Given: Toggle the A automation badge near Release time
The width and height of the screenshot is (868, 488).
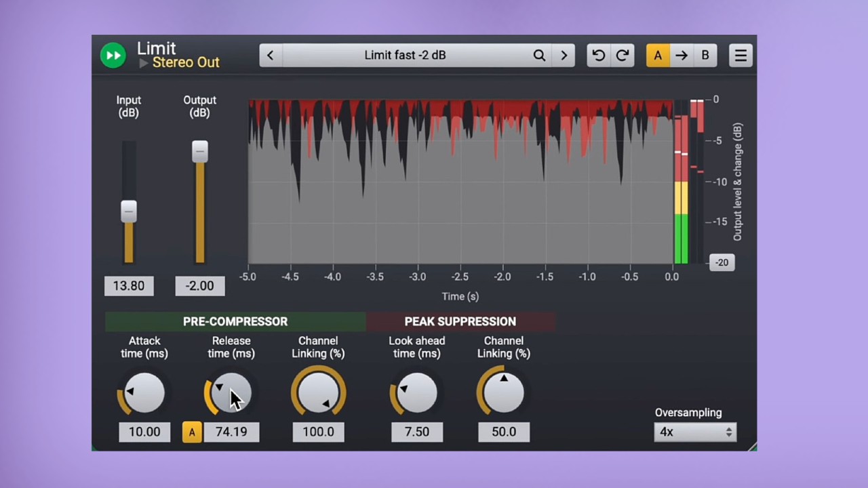Looking at the screenshot, I should tap(192, 432).
